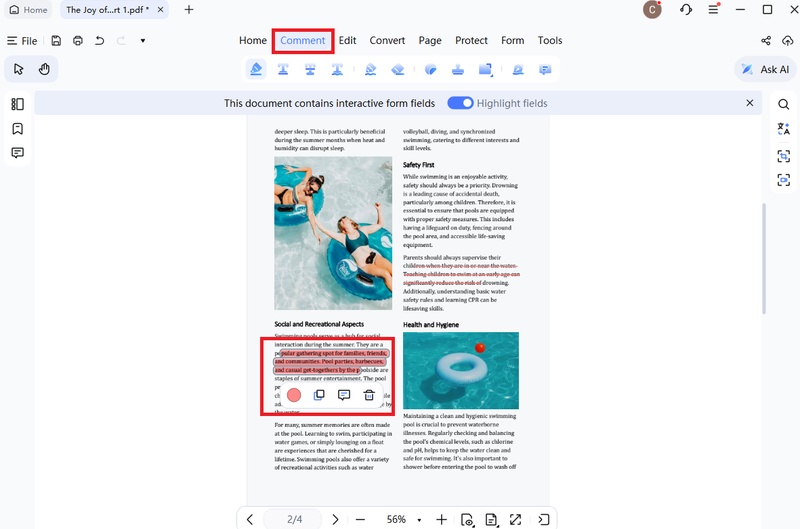The image size is (800, 529).
Task: Select the Eraser tool
Action: (398, 69)
